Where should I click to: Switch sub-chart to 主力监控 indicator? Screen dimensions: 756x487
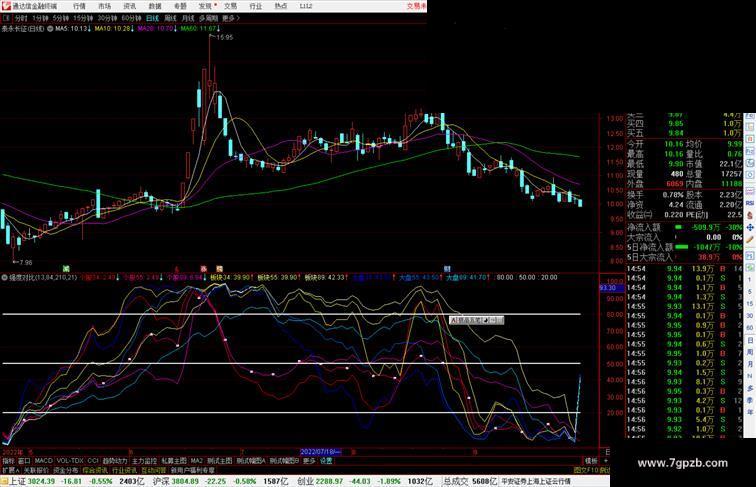pos(144,461)
